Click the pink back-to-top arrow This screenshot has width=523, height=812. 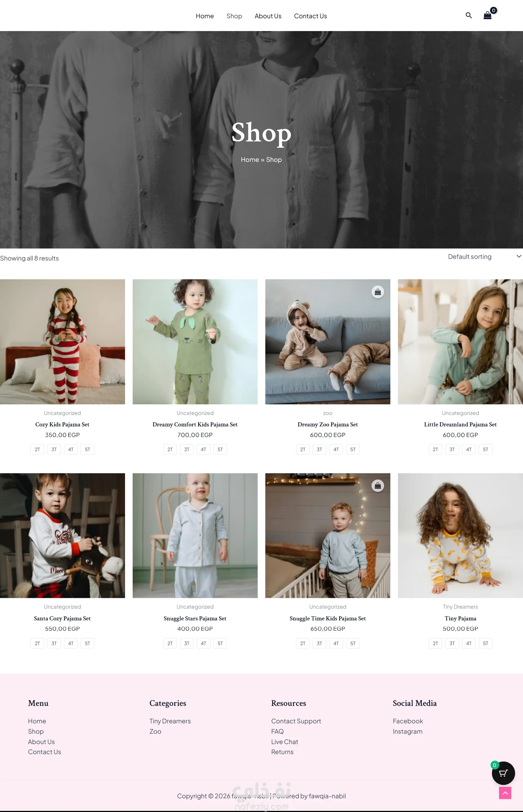[x=505, y=793]
